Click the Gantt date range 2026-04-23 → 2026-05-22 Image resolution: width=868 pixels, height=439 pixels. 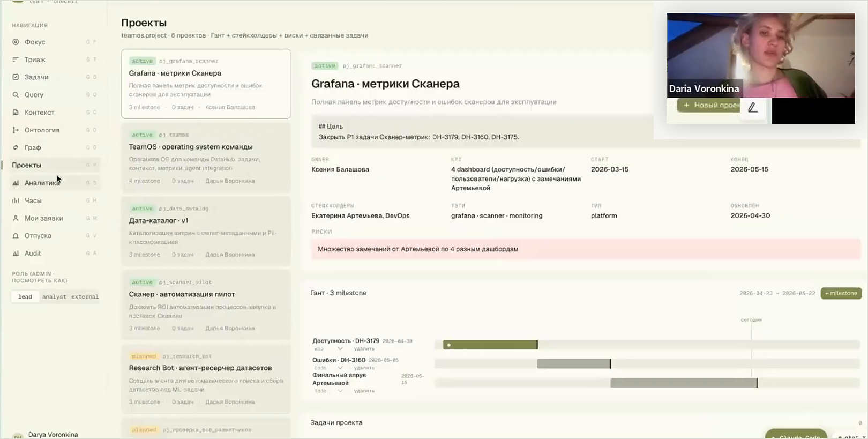777,293
